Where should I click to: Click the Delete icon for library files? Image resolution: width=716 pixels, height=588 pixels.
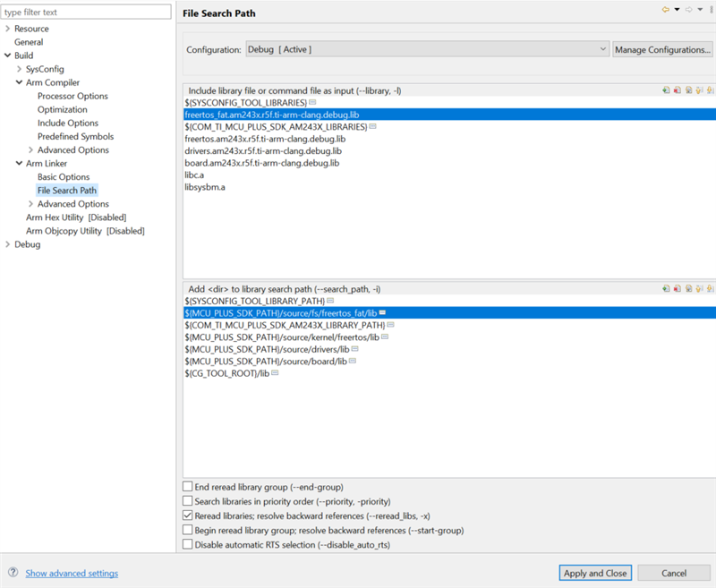[x=678, y=90]
